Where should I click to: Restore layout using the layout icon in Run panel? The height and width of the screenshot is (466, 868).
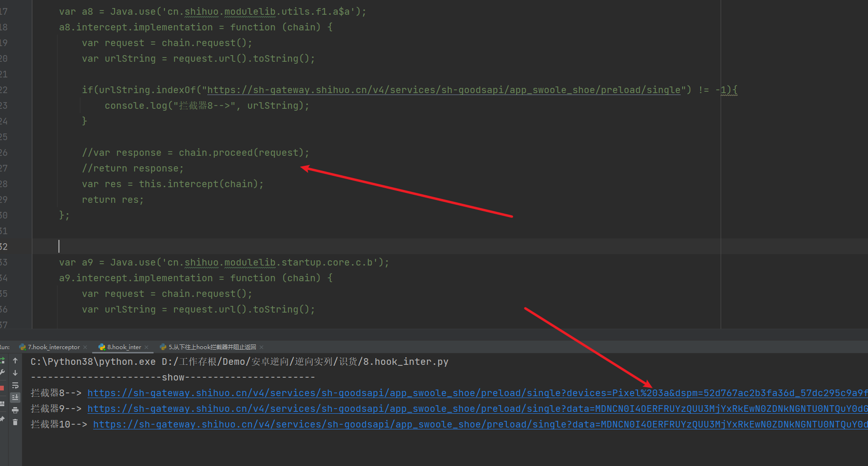click(2, 403)
